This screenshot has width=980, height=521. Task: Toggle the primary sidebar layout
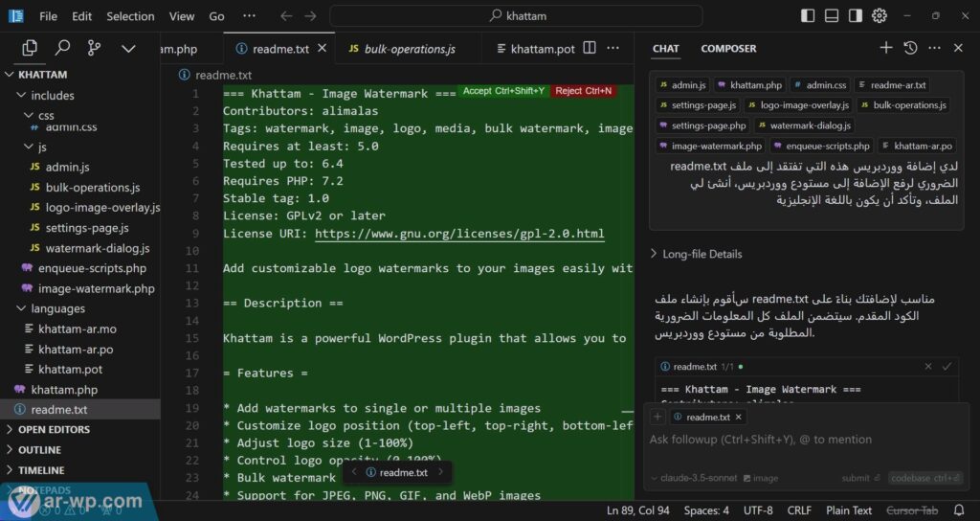809,16
